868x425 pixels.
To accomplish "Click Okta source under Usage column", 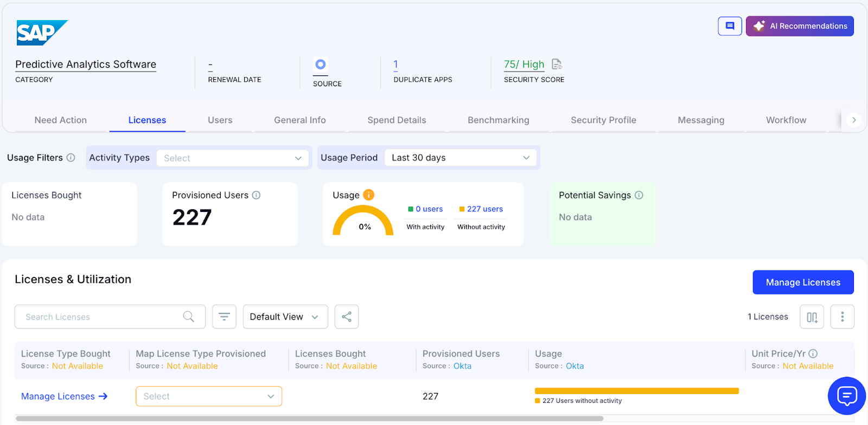I will click(575, 366).
